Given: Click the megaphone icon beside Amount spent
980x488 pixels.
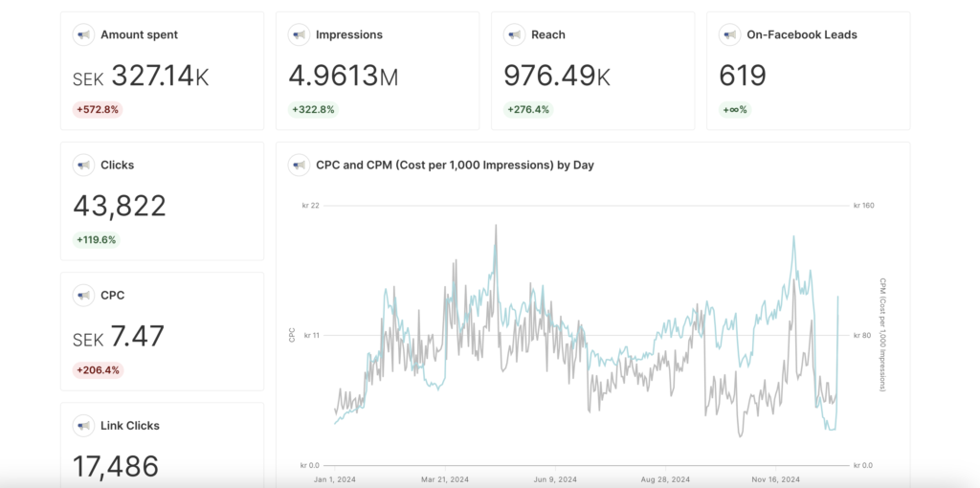Looking at the screenshot, I should 84,35.
